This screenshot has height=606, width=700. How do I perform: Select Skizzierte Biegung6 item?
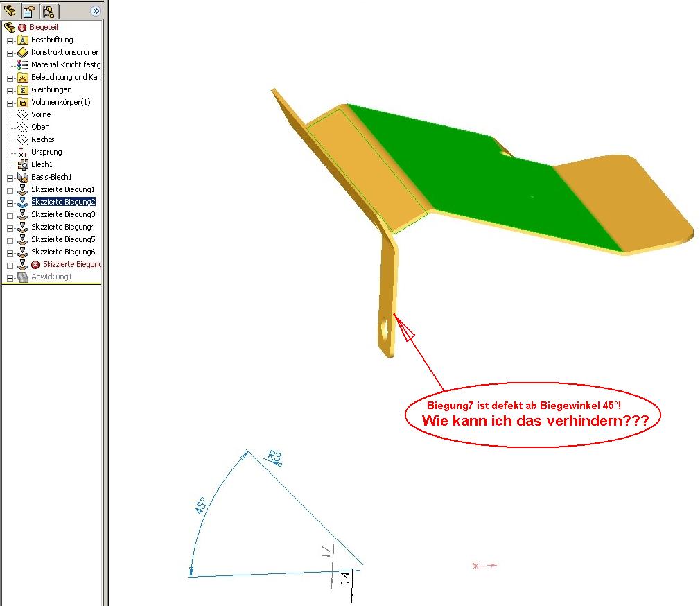(63, 252)
